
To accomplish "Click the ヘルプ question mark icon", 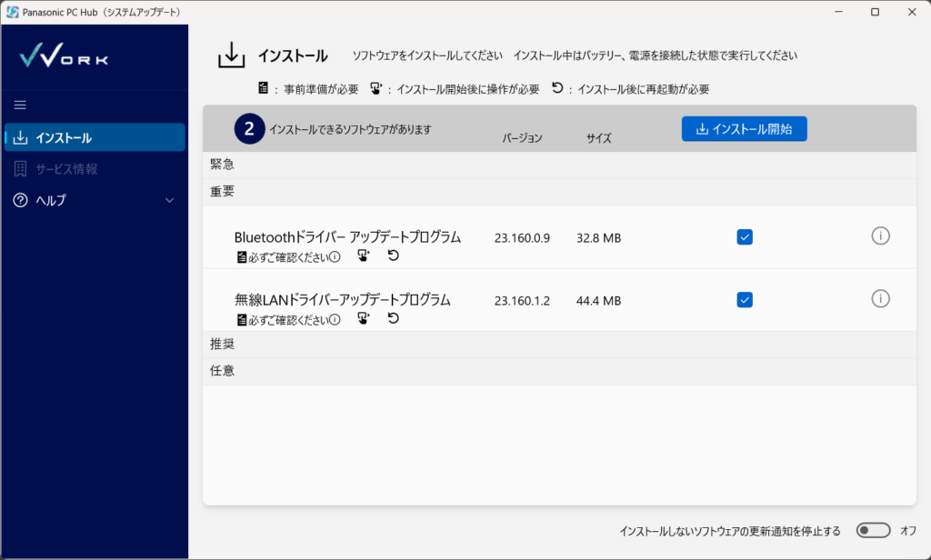I will coord(20,200).
